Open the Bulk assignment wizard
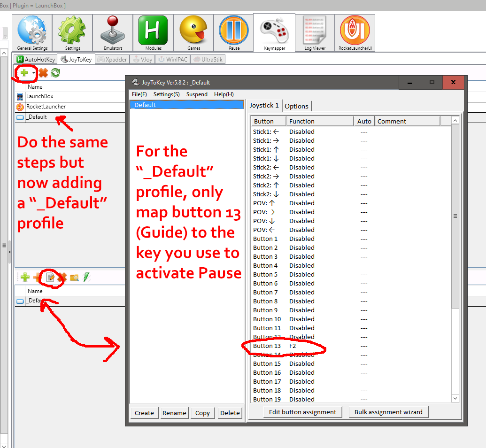The width and height of the screenshot is (486, 448). point(388,412)
